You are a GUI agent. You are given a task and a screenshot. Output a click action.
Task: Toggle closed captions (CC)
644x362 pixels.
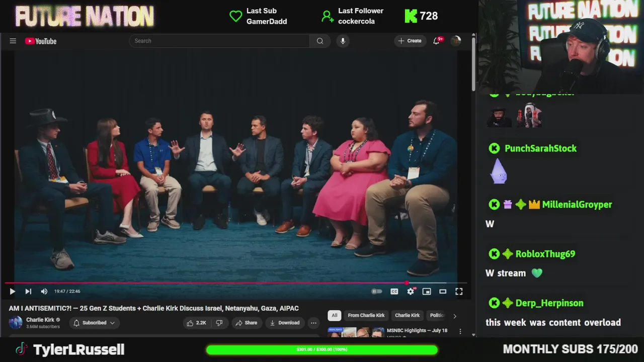point(394,291)
